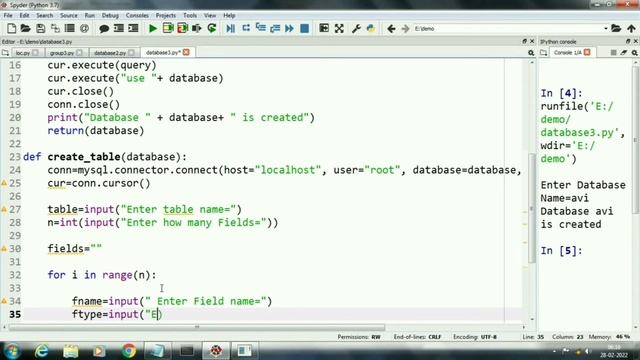Open the Search menu
This screenshot has width=640, height=360.
[44, 16]
